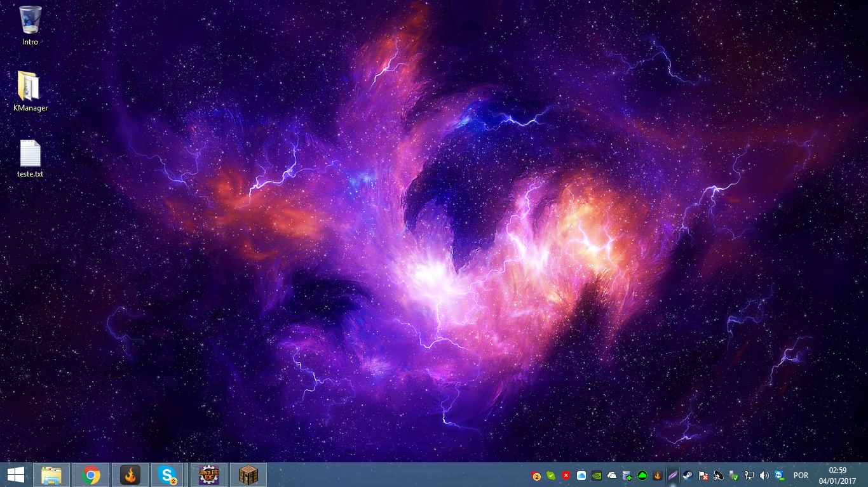Click the purple feather tray icon
The height and width of the screenshot is (487, 868).
pos(673,476)
